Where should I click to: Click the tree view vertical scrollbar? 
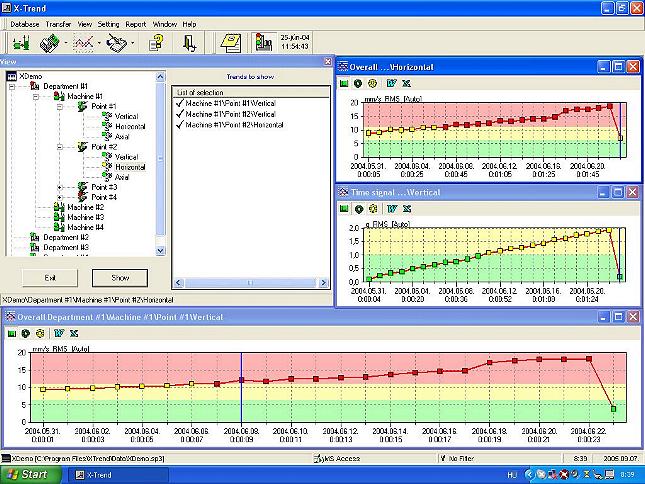coord(161,160)
